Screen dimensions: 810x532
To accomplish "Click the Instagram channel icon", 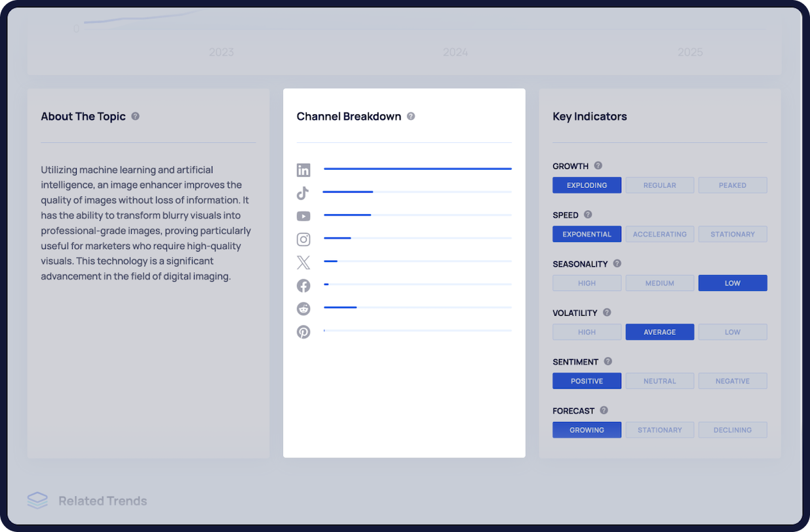I will click(303, 239).
